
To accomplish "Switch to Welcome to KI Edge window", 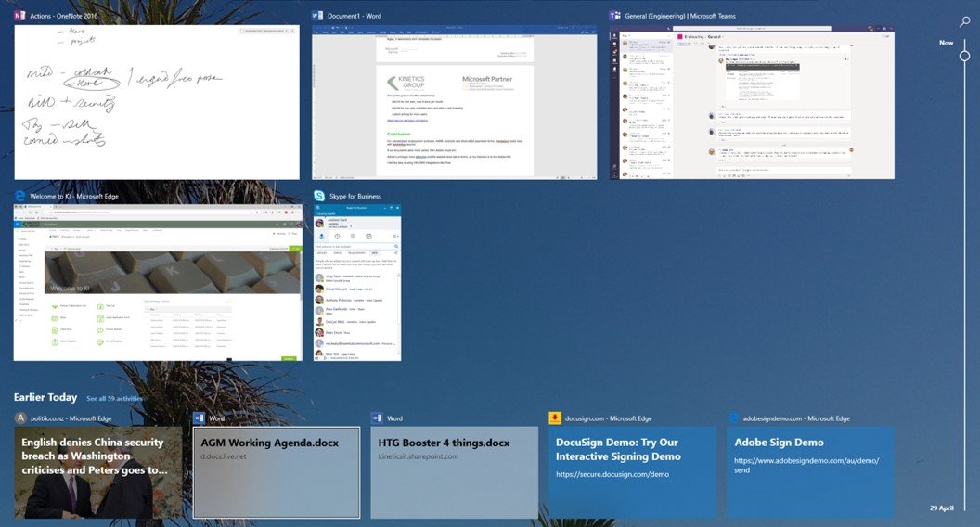I will pos(158,283).
